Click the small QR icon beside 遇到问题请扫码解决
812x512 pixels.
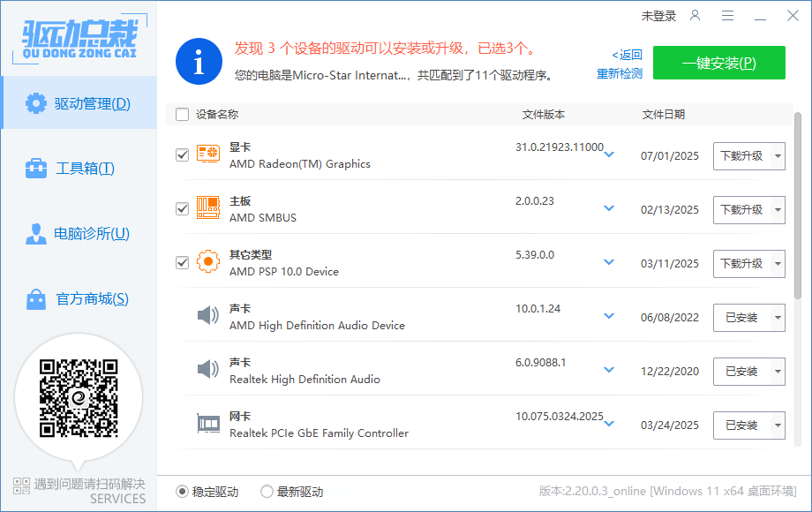coord(22,486)
